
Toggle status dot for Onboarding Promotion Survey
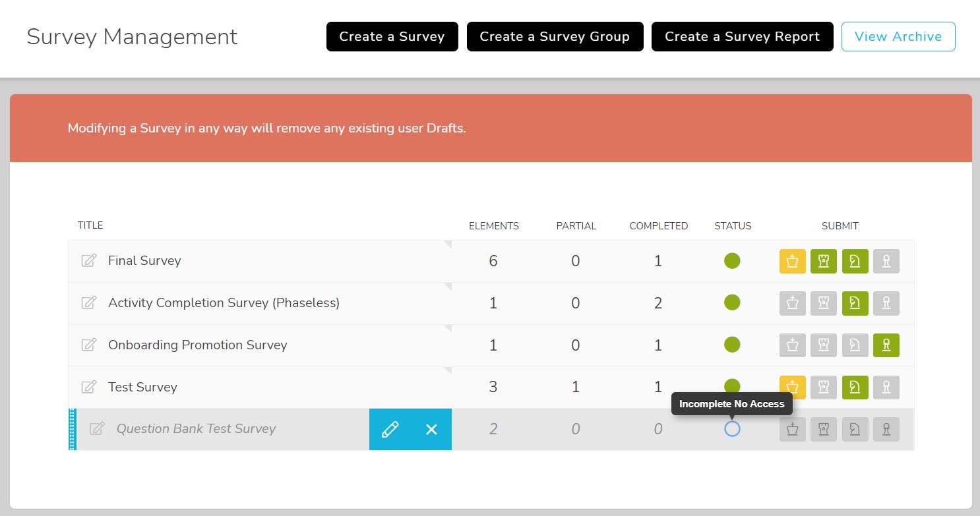tap(732, 345)
